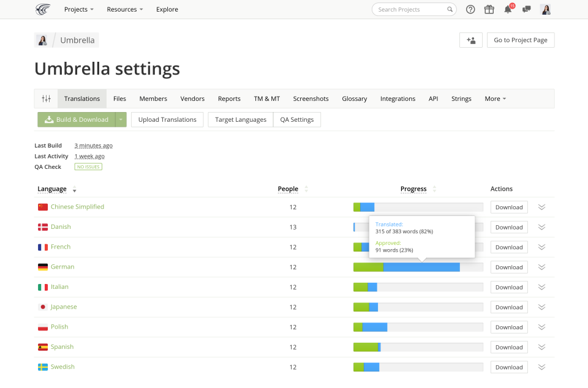Open the help question mark icon
Viewport: 588px width, 388px height.
[x=470, y=9]
